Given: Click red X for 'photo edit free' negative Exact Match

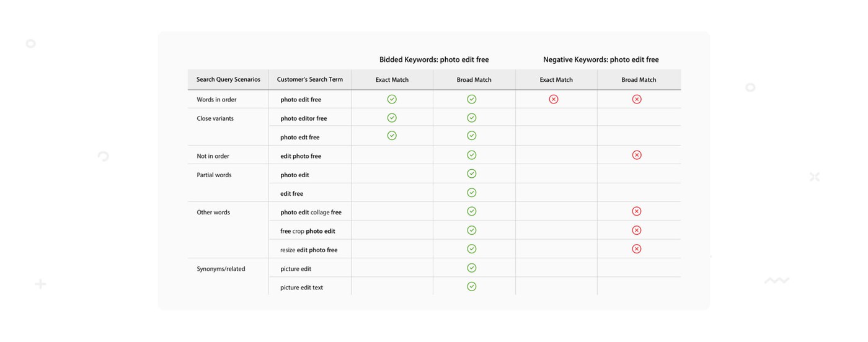Looking at the screenshot, I should click(x=554, y=99).
